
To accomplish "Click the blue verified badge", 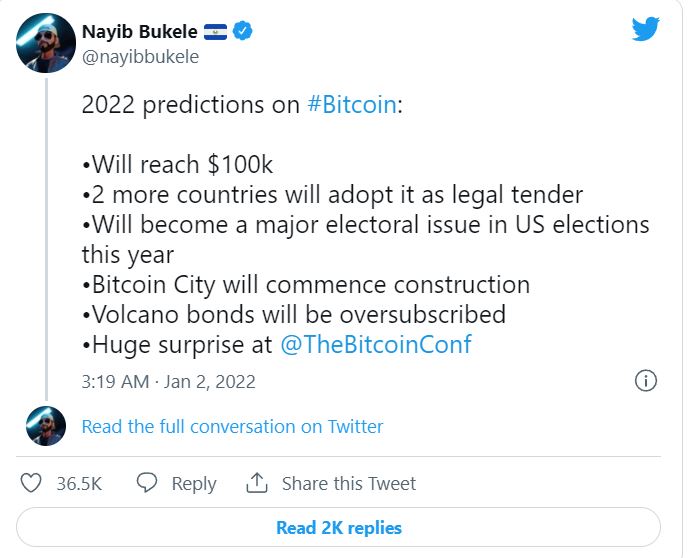I will pos(242,31).
